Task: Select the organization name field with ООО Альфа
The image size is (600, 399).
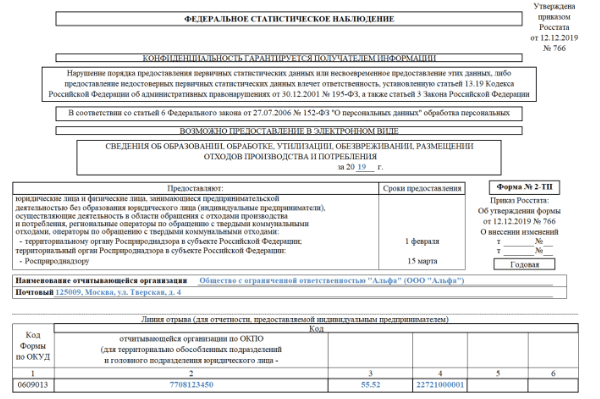Action: pyautogui.click(x=376, y=281)
